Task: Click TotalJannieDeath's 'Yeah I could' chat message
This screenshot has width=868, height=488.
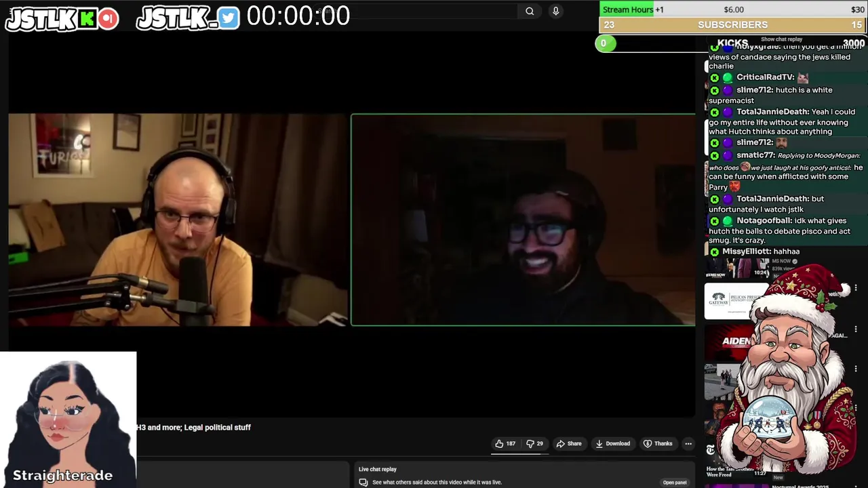Action: (x=782, y=122)
